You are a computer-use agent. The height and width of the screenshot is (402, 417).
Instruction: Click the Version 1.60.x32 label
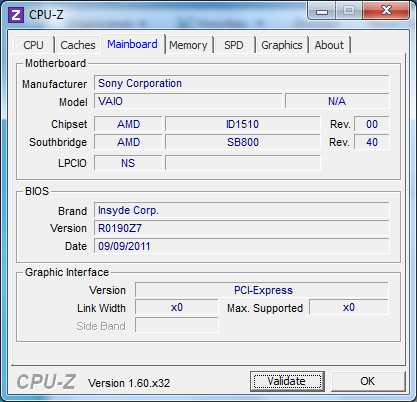point(129,383)
